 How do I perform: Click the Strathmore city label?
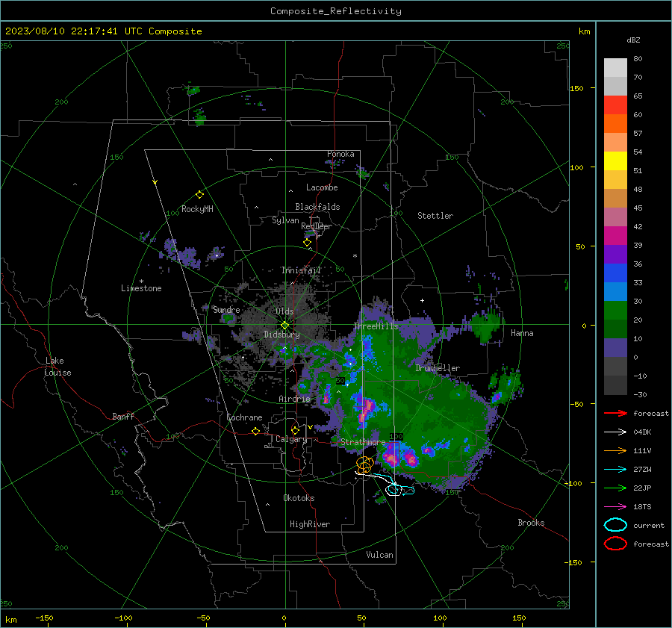tap(363, 442)
